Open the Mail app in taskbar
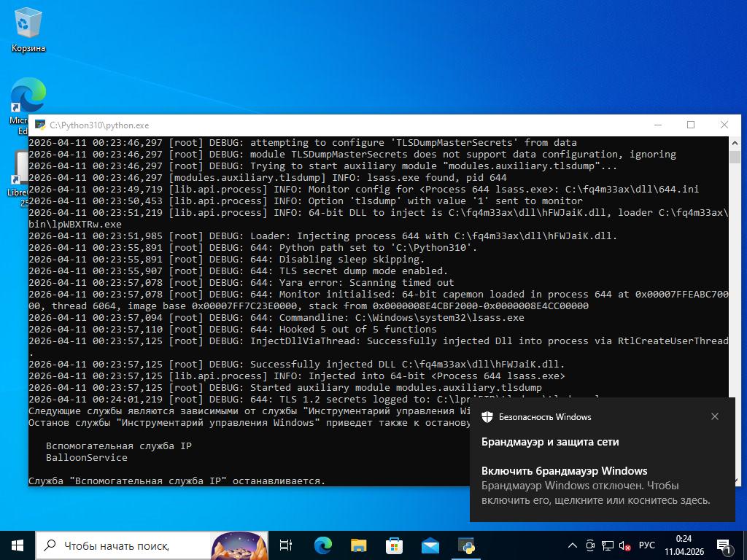Screen dimensions: 747x560 430,545
